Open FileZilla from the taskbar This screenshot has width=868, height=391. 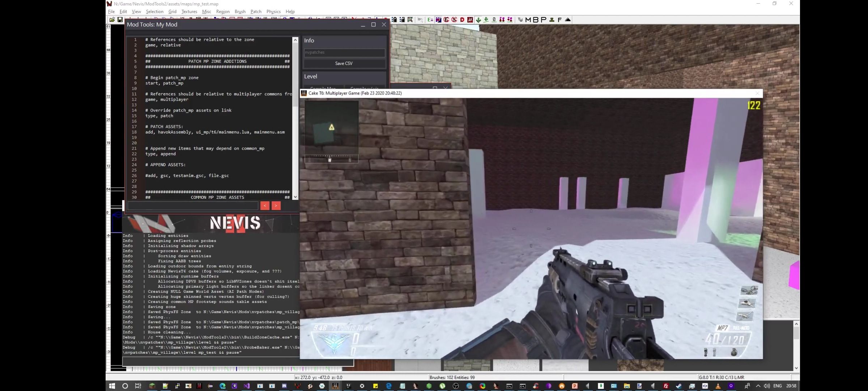tap(665, 386)
